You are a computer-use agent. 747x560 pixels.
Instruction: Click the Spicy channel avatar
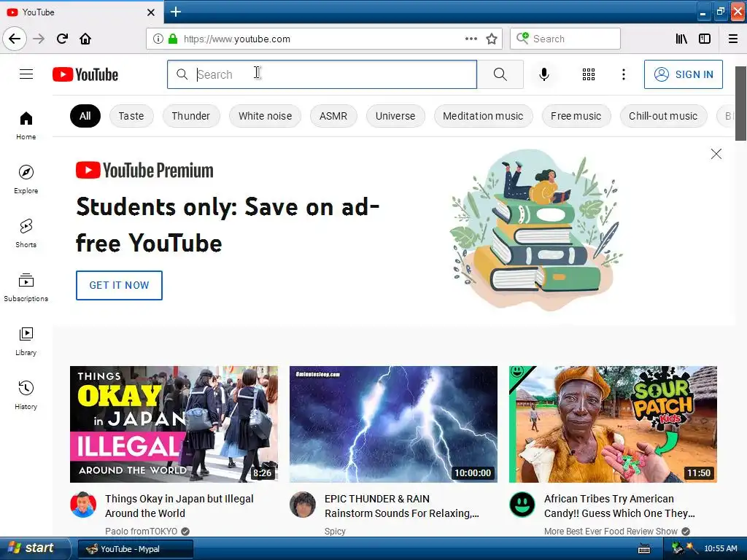(303, 505)
